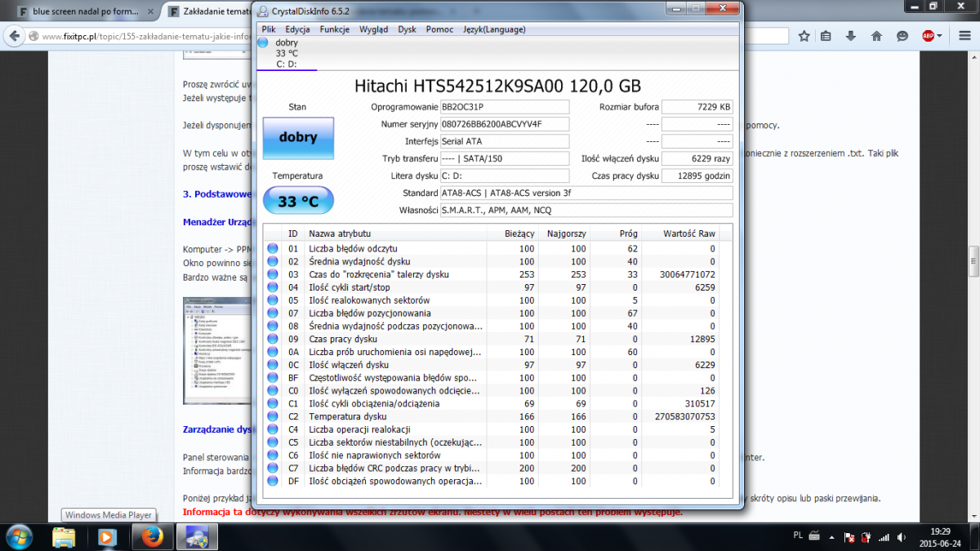Viewport: 980px width, 551px height.
Task: Click status orb for attribute C1 Ilość cykli obciążenia
Action: coord(272,404)
